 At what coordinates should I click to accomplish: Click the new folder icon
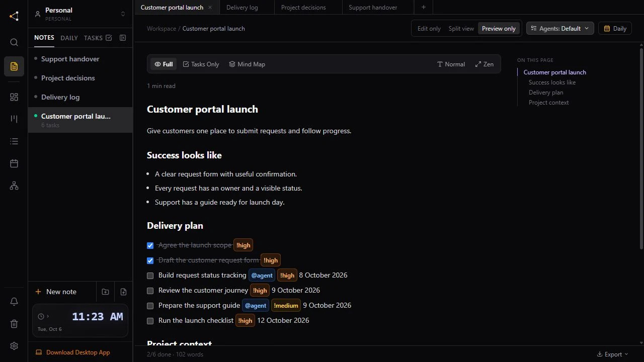click(105, 292)
